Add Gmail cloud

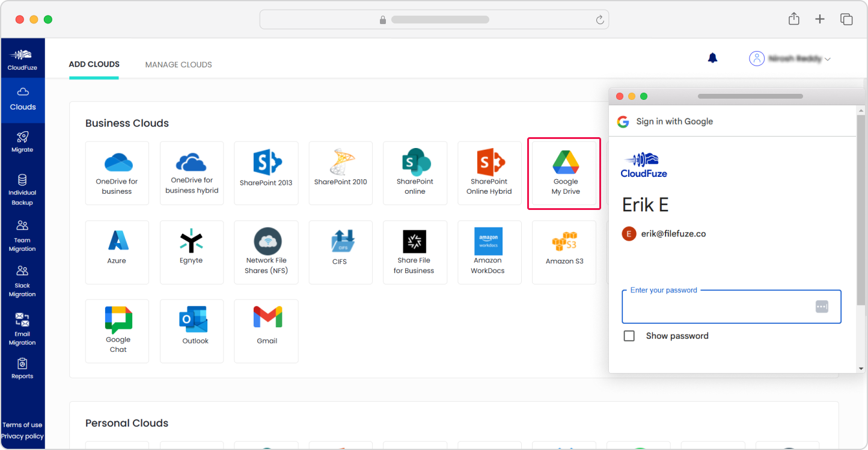(x=266, y=331)
